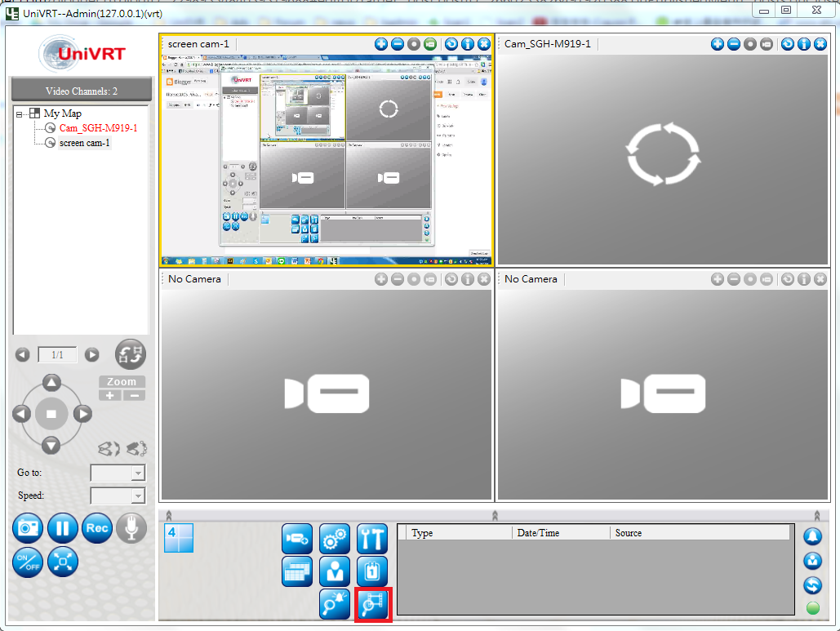This screenshot has width=840, height=631.
Task: Show info for Cam_SGH-M919-1 pane
Action: tap(804, 44)
